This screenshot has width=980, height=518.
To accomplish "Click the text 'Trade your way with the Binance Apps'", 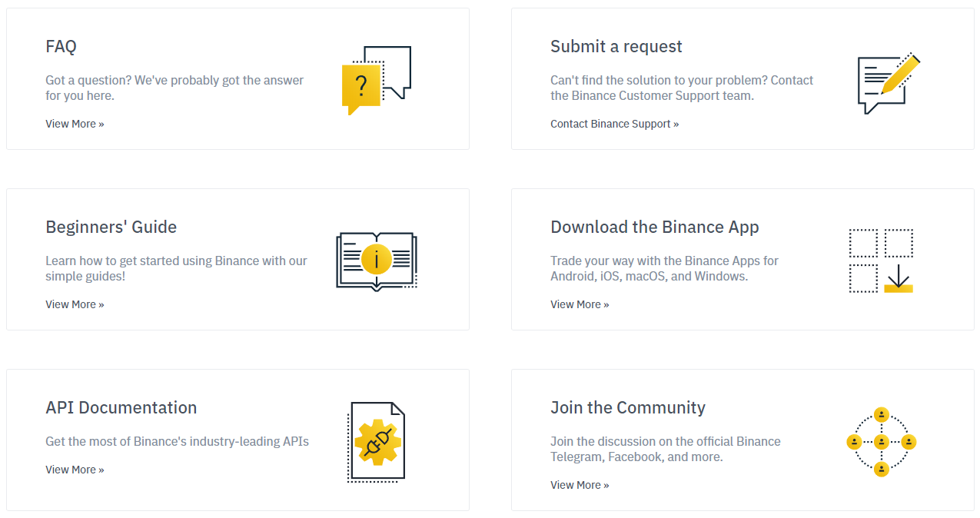I will pos(655,261).
